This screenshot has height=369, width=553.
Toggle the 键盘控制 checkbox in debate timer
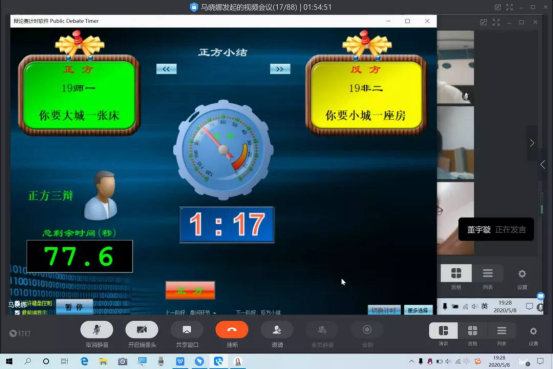click(17, 304)
